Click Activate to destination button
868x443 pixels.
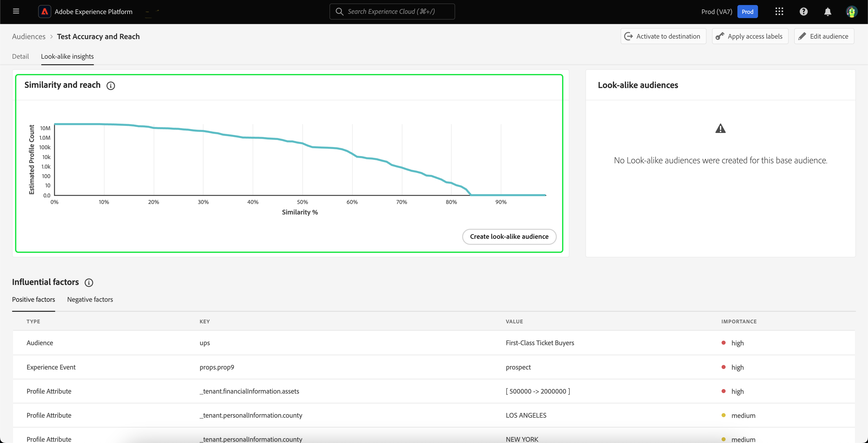[663, 36]
